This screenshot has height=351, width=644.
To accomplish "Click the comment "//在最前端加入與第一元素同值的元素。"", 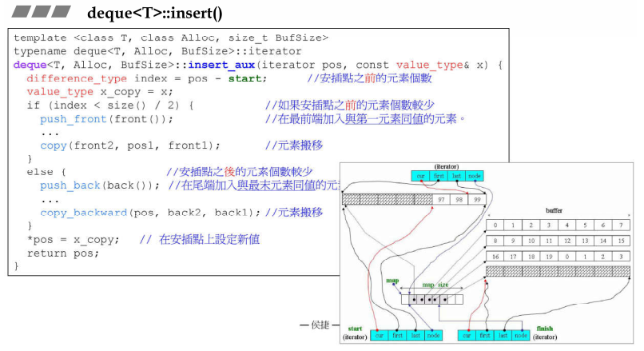I will pyautogui.click(x=365, y=119).
